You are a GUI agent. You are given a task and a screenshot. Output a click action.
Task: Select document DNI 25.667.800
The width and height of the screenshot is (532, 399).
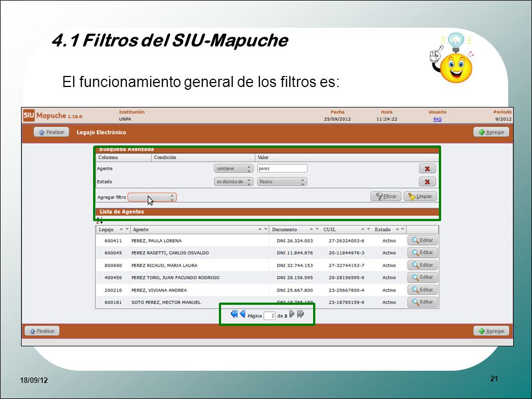pos(295,290)
